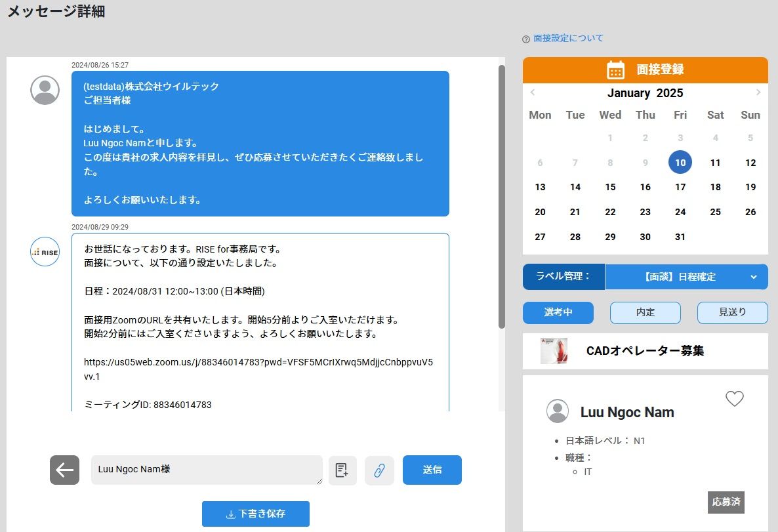Viewport: 778px width, 532px height.
Task: Open CAD job posting thumbnail
Action: (x=554, y=351)
